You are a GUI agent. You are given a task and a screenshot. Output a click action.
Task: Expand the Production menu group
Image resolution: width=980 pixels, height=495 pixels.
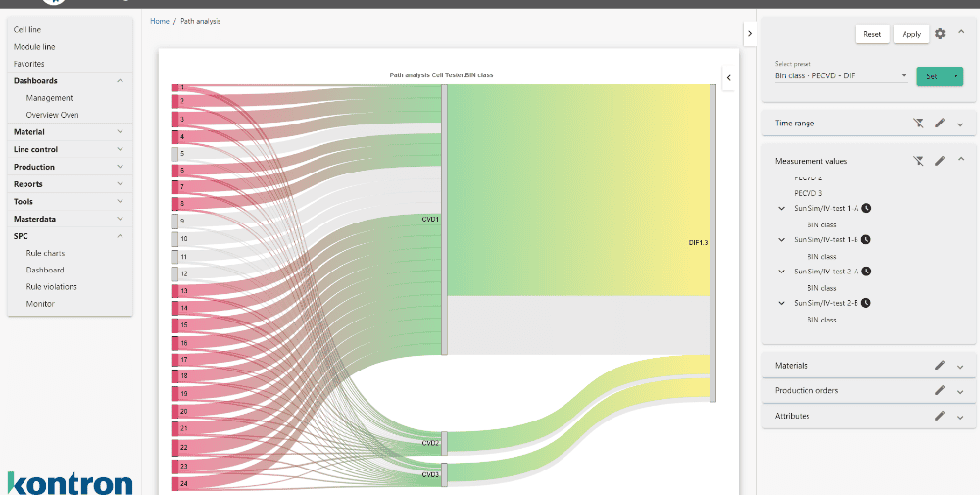pyautogui.click(x=120, y=167)
